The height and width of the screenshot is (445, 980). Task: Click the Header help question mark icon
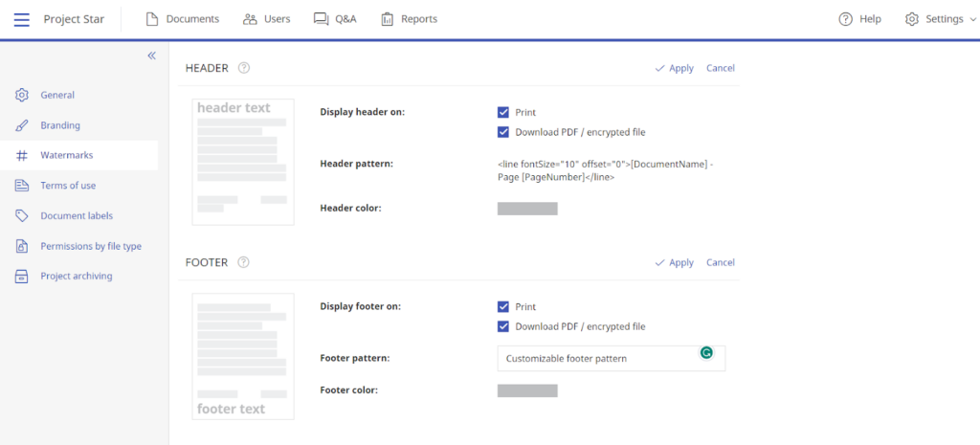(244, 68)
